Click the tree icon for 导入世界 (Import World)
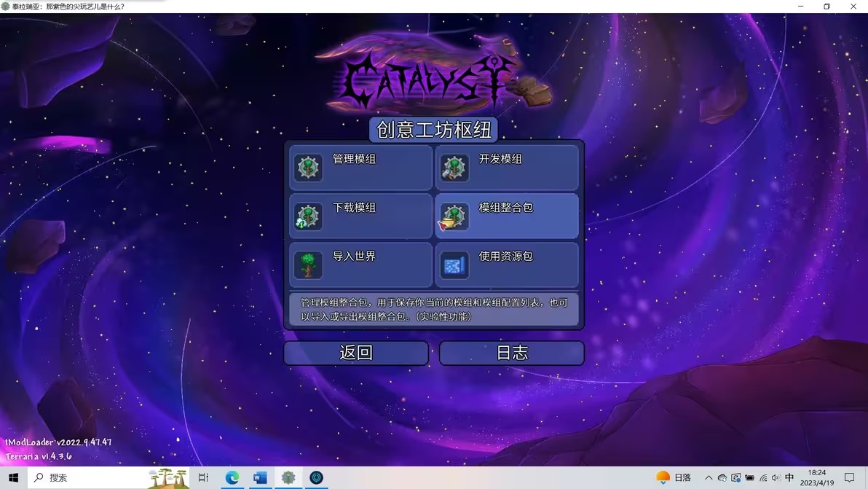 pos(307,265)
